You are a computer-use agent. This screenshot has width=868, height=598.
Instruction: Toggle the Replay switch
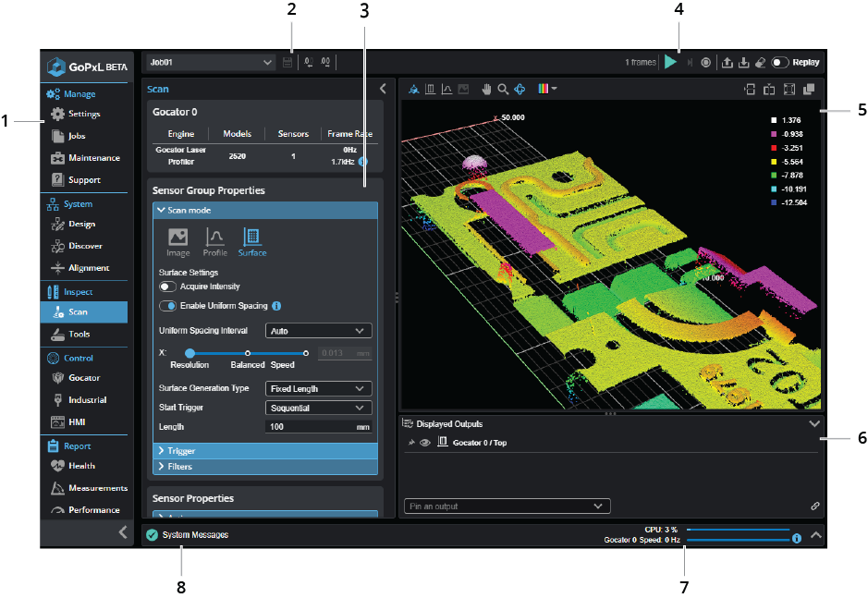pyautogui.click(x=780, y=63)
